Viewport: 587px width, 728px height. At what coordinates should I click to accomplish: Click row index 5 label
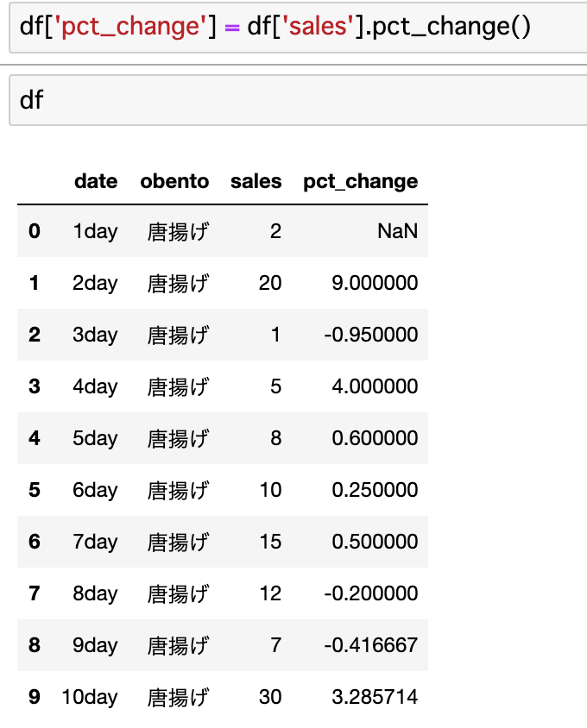(35, 490)
